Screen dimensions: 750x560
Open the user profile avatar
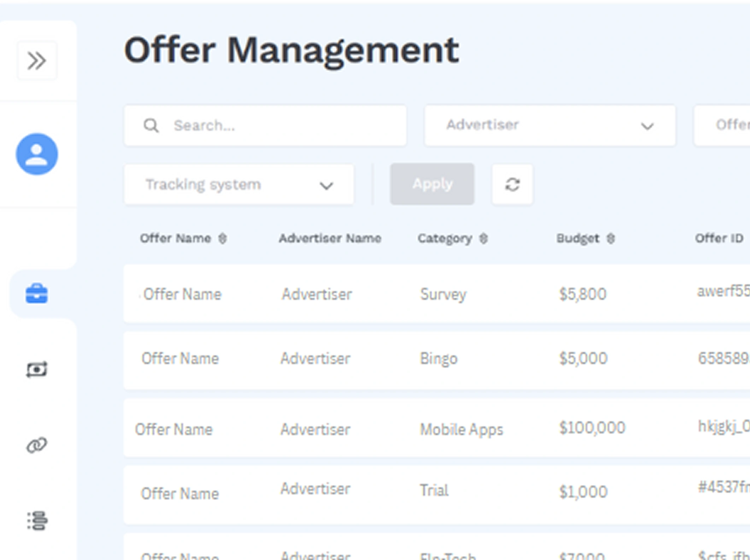[37, 154]
